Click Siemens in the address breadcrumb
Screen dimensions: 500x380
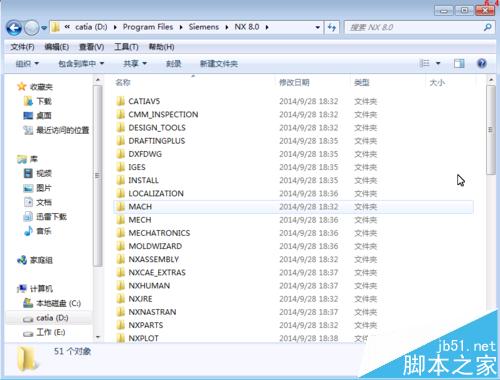204,27
